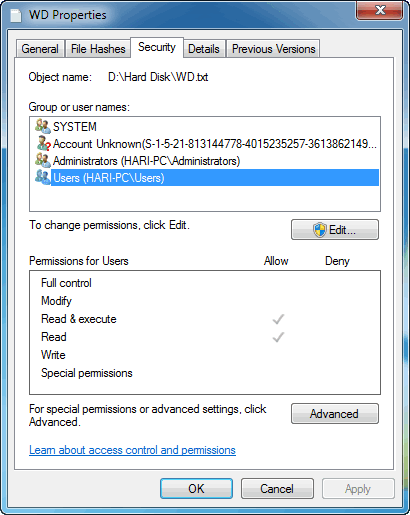Click the UAC shield icon on Edit
The image size is (410, 515).
(320, 230)
